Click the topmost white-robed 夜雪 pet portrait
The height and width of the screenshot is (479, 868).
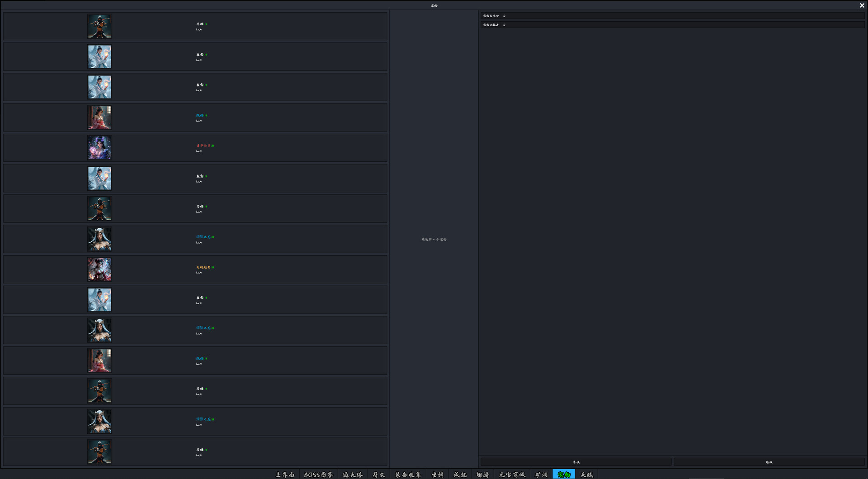(99, 56)
